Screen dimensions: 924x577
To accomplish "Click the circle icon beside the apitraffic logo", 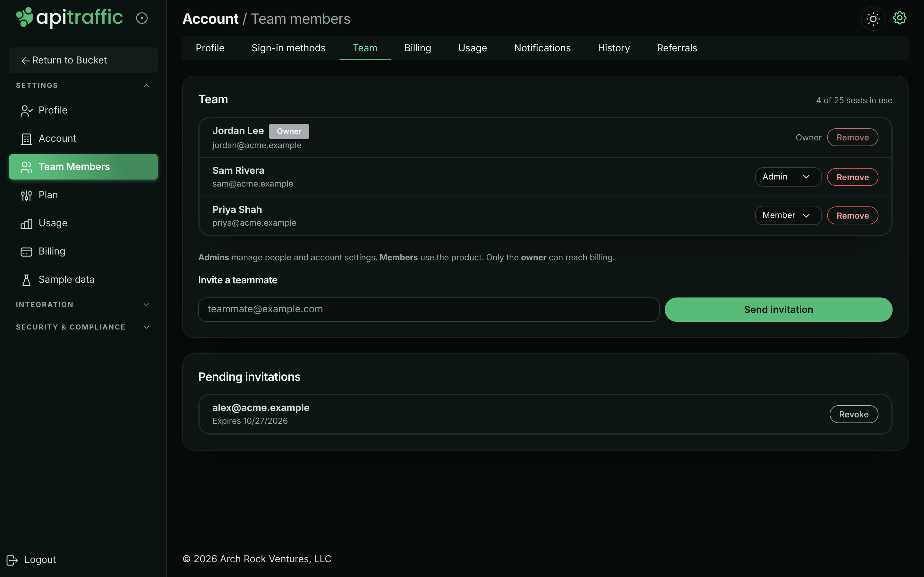I will [x=142, y=18].
